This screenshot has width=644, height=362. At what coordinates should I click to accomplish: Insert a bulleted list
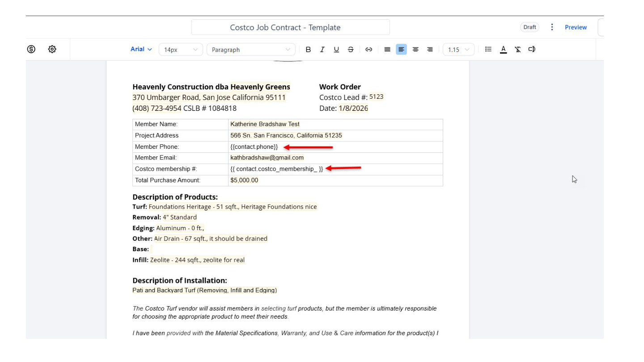pyautogui.click(x=489, y=50)
